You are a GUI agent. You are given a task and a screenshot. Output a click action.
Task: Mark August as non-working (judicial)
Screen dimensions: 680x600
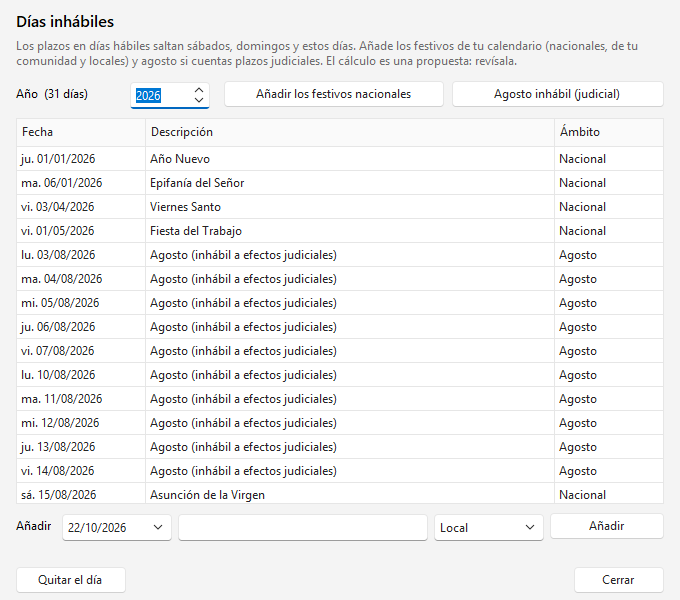[x=557, y=94]
